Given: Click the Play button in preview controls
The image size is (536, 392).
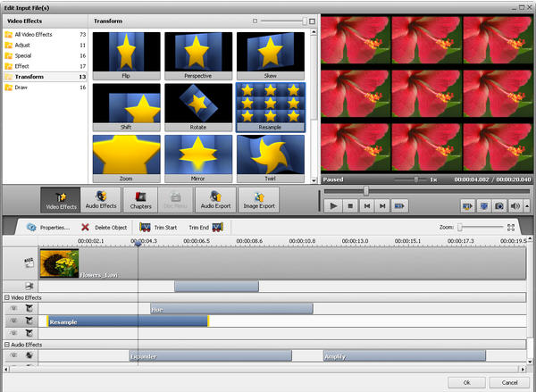Looking at the screenshot, I should pos(331,205).
